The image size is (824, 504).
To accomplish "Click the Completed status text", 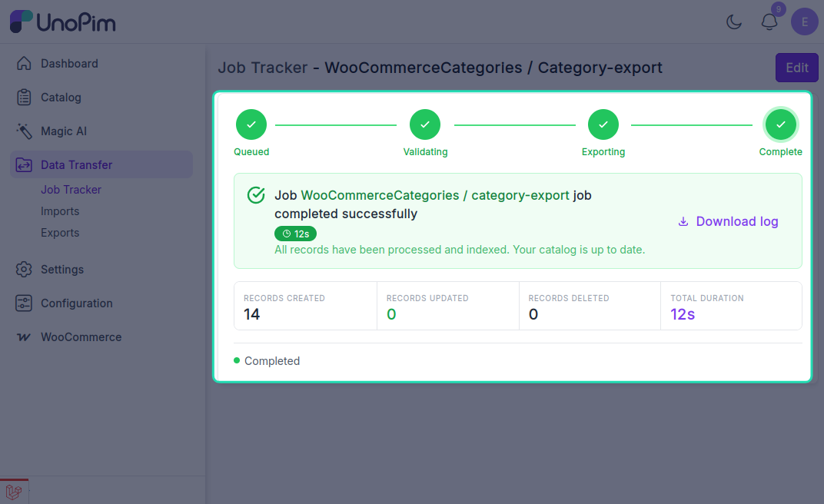I will pyautogui.click(x=272, y=361).
